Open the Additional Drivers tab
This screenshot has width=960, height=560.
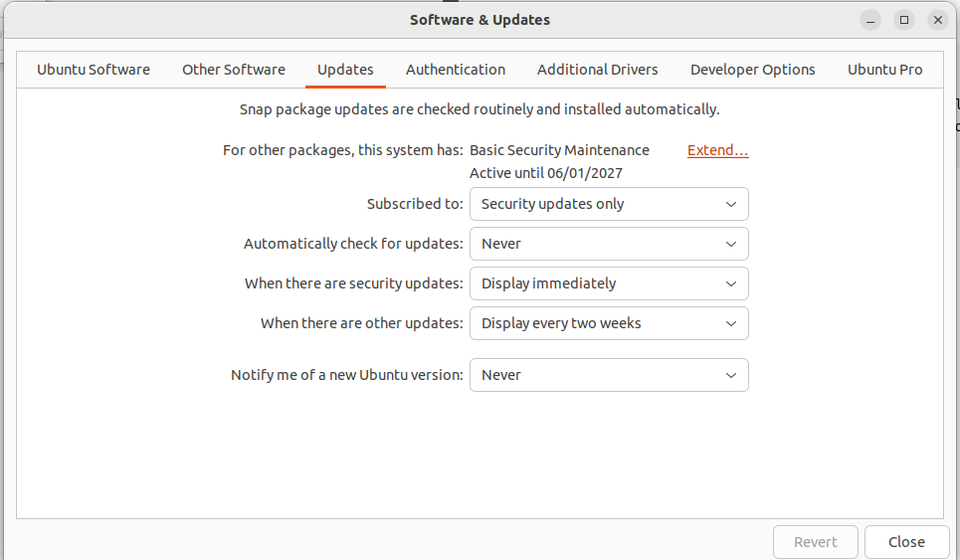pos(598,70)
